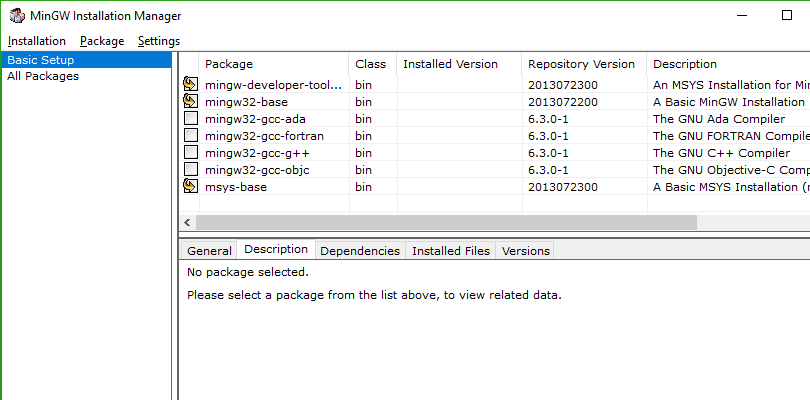Open the Package menu
This screenshot has height=400, width=810.
(x=102, y=41)
